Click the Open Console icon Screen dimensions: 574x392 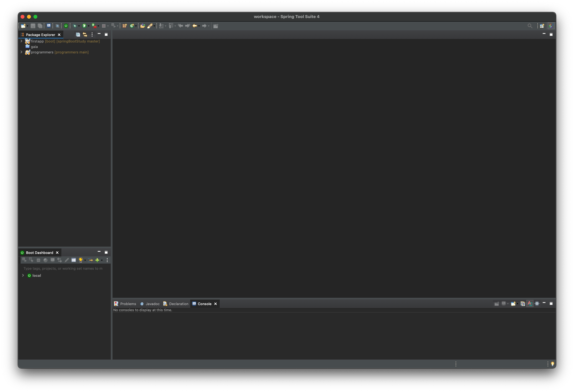pyautogui.click(x=513, y=303)
